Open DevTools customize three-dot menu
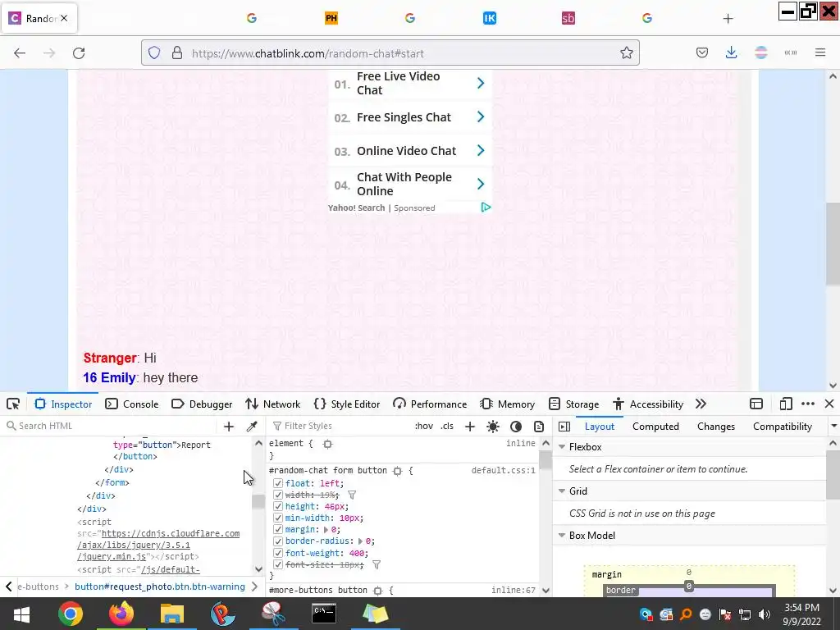Screen dimensions: 840x630 [808, 404]
